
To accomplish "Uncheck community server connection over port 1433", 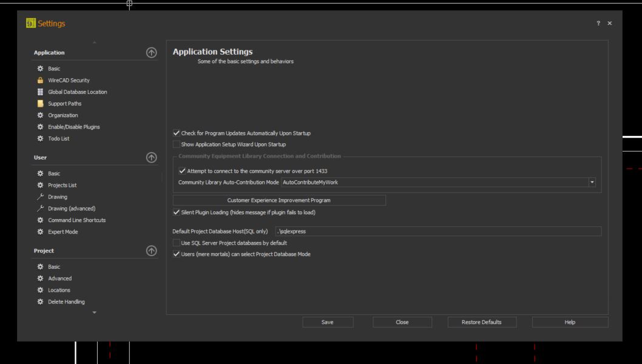I will click(182, 171).
